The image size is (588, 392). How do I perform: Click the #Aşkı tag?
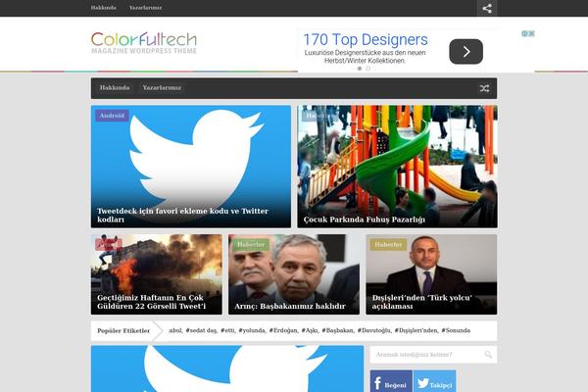[x=310, y=330]
